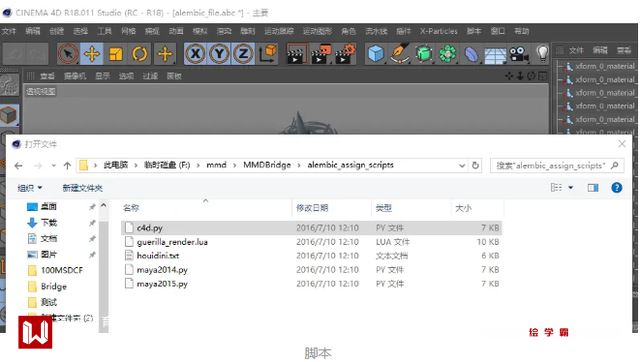640x362 pixels.
Task: Click the search alembic_assign_scripts field
Action: click(557, 165)
